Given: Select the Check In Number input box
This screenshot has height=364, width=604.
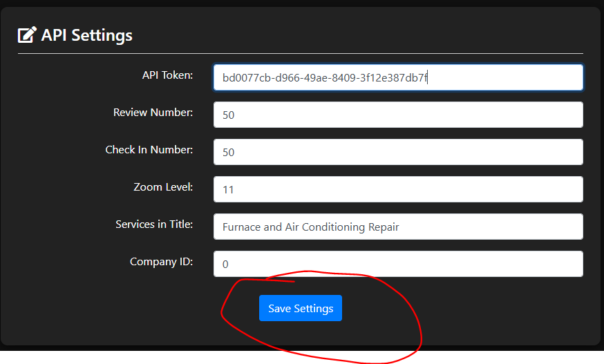Looking at the screenshot, I should pyautogui.click(x=398, y=152).
